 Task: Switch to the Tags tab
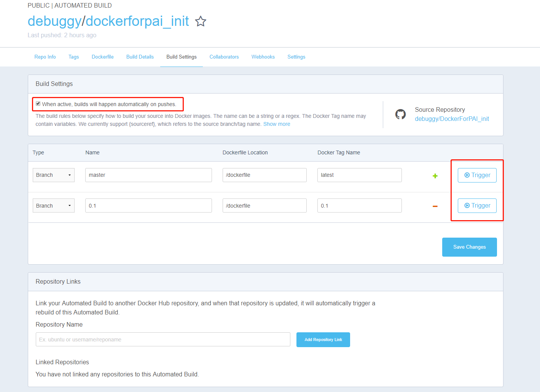[74, 57]
